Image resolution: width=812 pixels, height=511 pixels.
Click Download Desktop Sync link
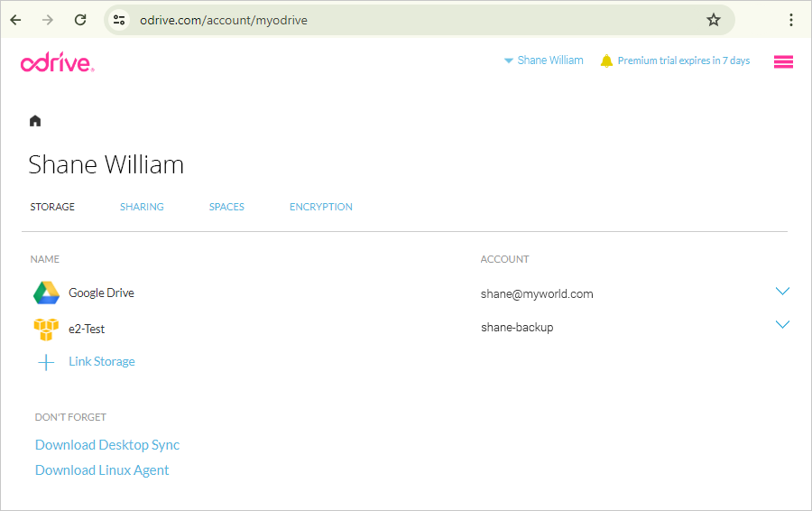pyautogui.click(x=107, y=445)
